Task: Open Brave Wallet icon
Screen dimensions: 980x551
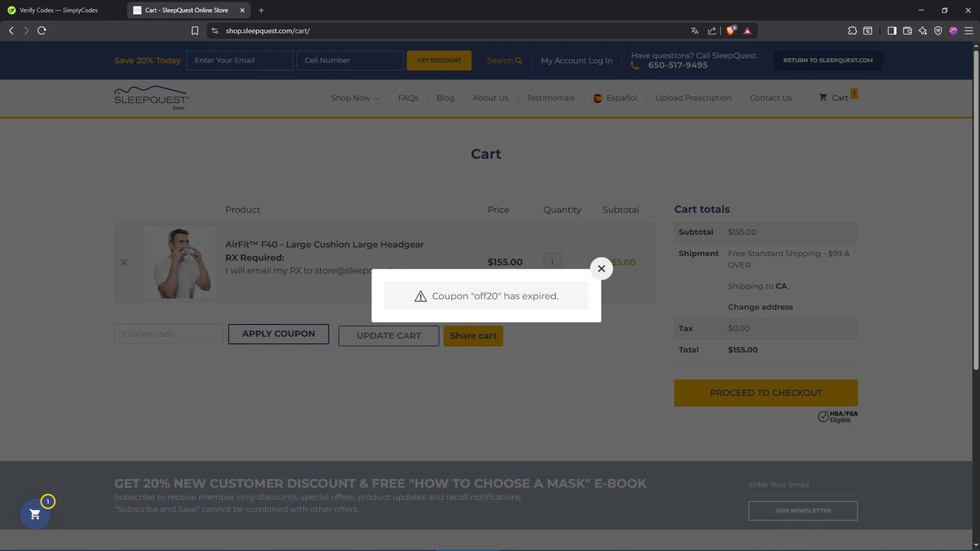Action: point(907,31)
